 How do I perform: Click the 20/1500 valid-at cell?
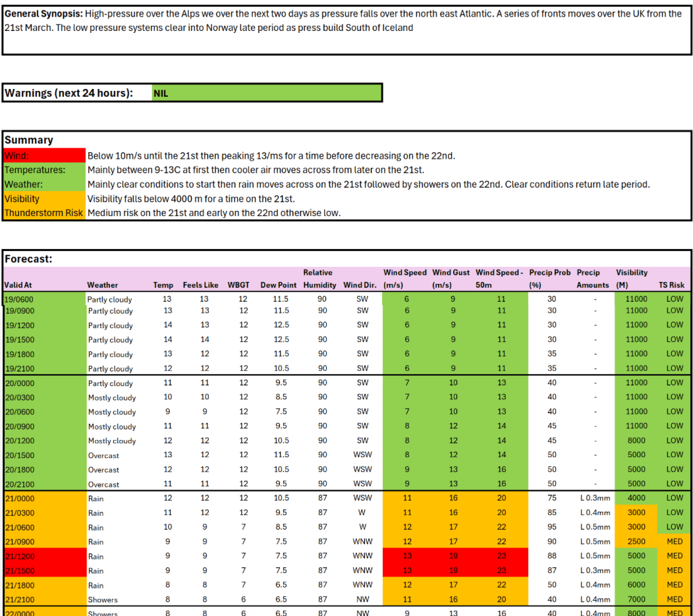point(45,455)
